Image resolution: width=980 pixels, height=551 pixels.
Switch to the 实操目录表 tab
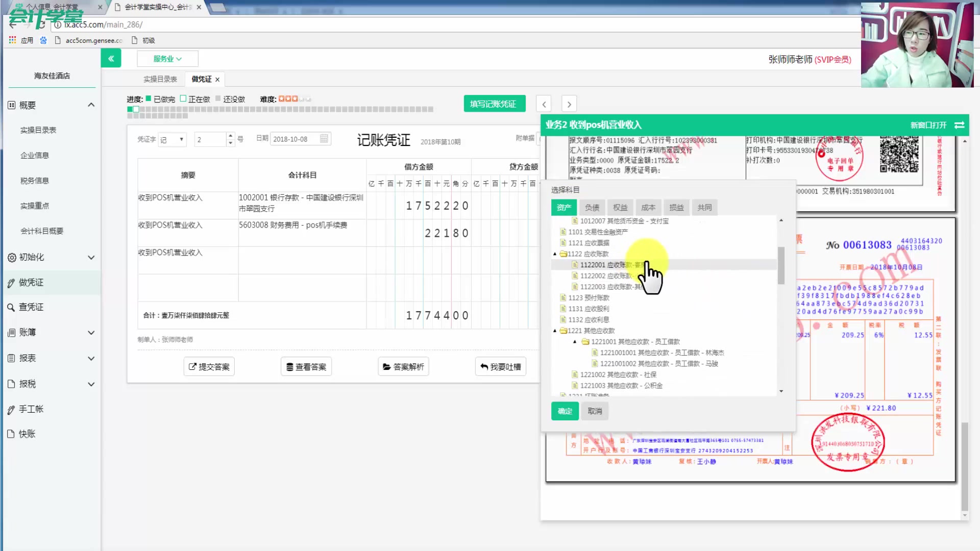(160, 80)
